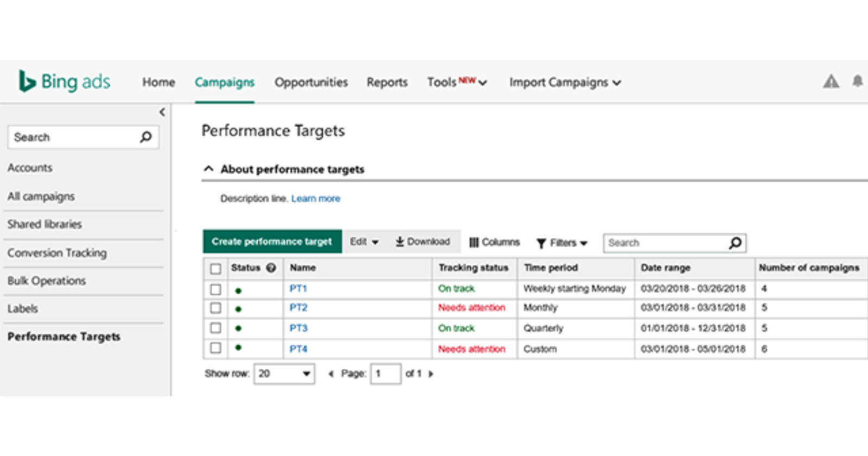Click Create performance target button
Image resolution: width=868 pixels, height=456 pixels.
pyautogui.click(x=272, y=242)
